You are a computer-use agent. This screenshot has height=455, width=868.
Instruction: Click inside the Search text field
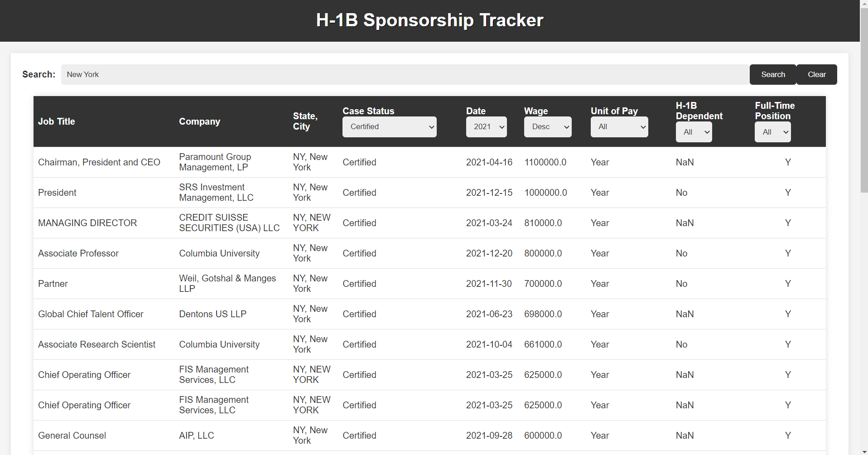click(403, 74)
